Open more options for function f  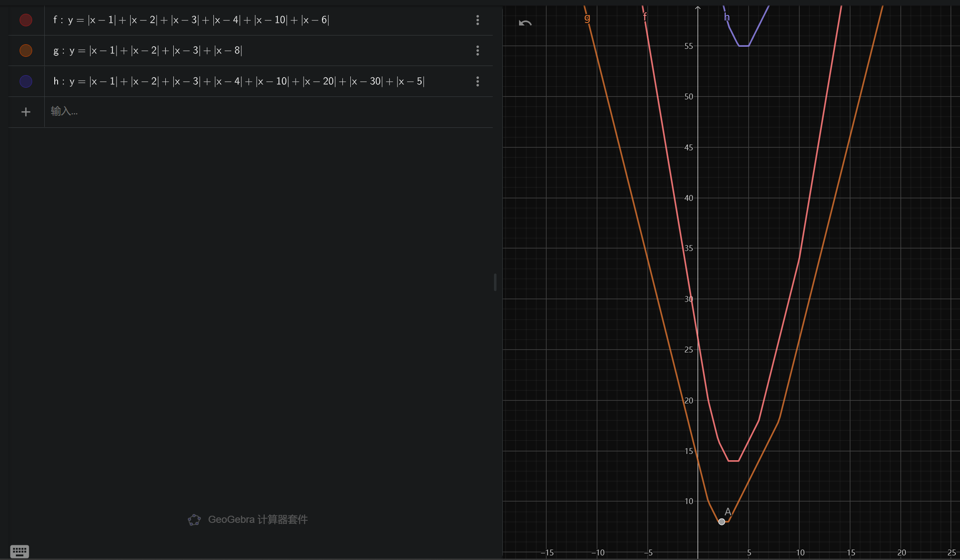click(x=478, y=20)
